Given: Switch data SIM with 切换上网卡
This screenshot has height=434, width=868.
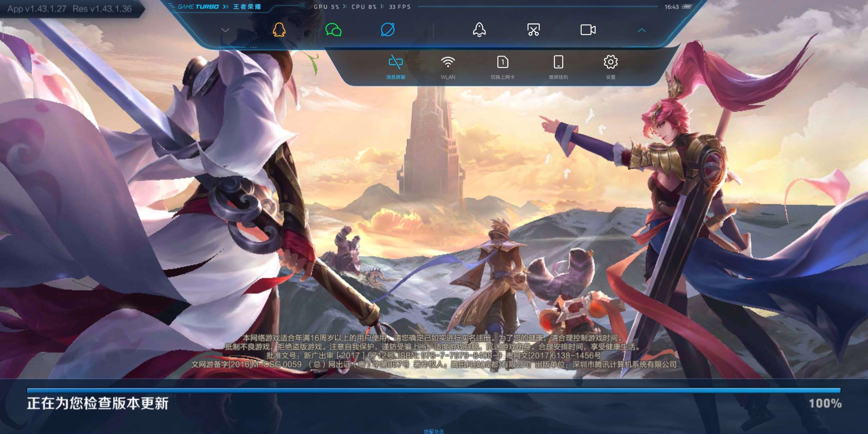Looking at the screenshot, I should coord(503,67).
